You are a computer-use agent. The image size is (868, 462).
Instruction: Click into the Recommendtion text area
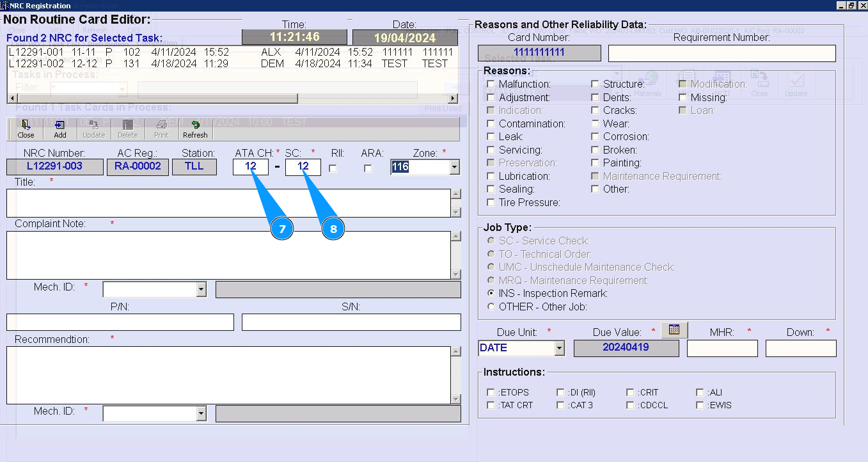coord(228,375)
